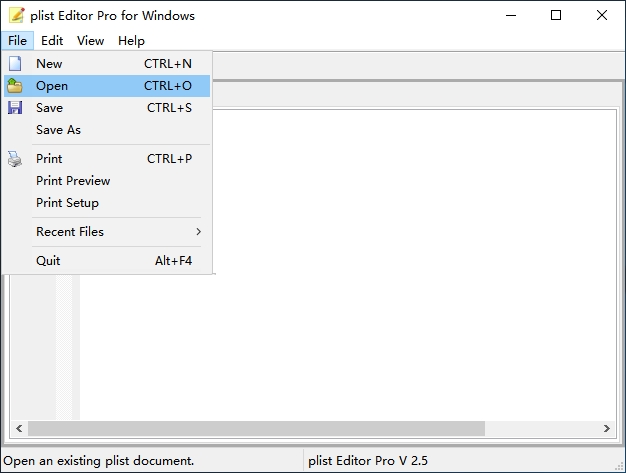Maximize the plist Editor Pro window

point(556,15)
